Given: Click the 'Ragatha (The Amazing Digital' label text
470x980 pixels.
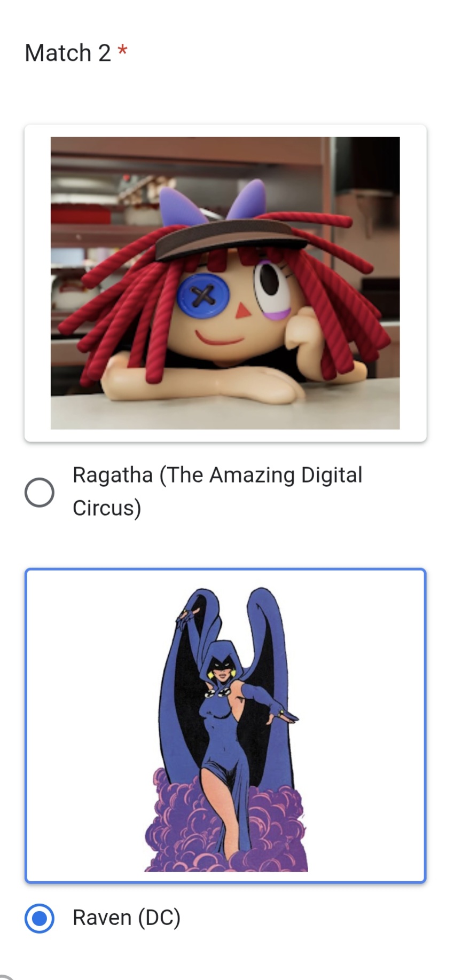Looking at the screenshot, I should pyautogui.click(x=217, y=475).
